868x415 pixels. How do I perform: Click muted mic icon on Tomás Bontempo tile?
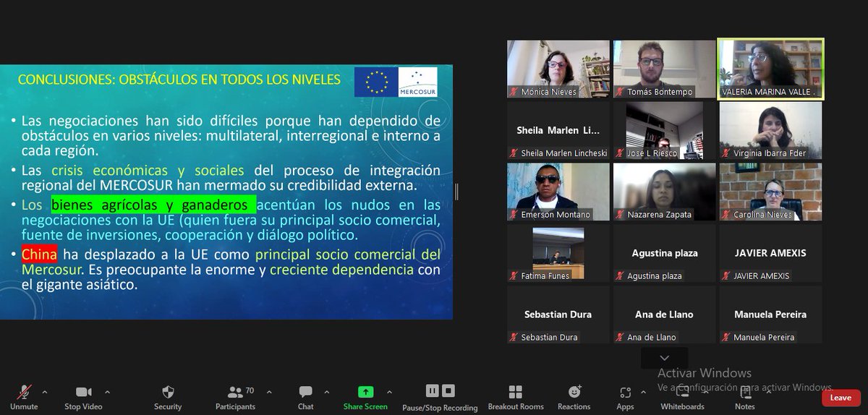[621, 92]
